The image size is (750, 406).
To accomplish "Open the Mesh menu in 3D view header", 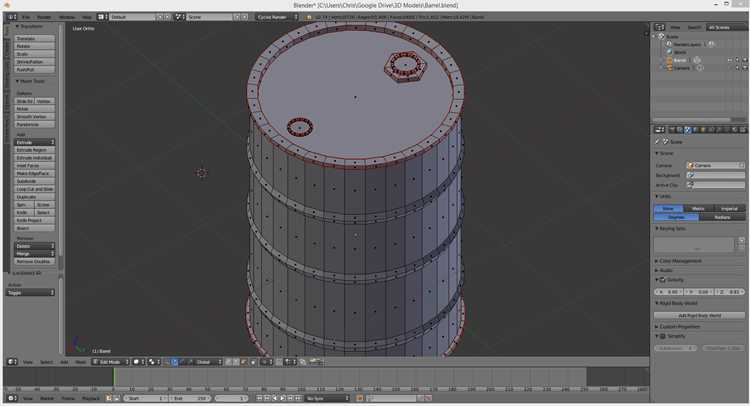I will (80, 362).
